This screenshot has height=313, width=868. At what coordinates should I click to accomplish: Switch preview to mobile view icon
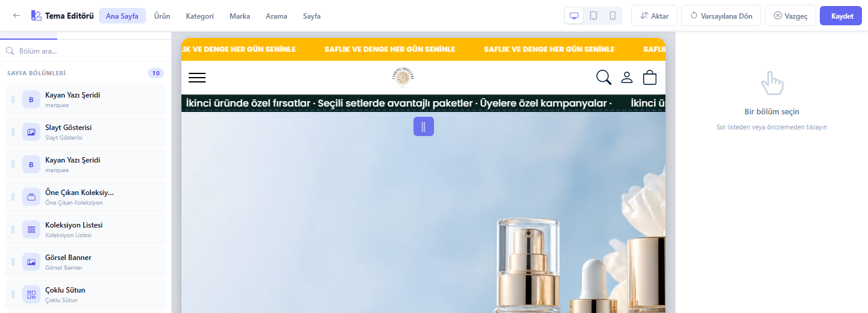(612, 16)
